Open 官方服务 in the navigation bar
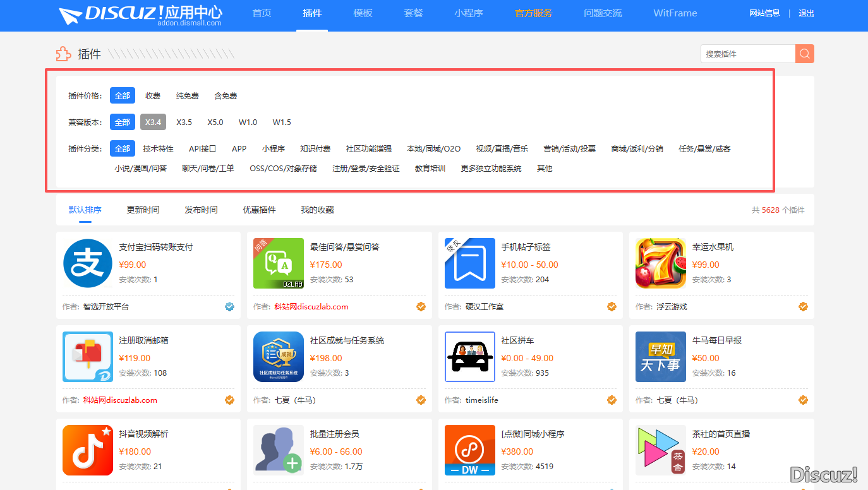This screenshot has width=868, height=490. [534, 13]
